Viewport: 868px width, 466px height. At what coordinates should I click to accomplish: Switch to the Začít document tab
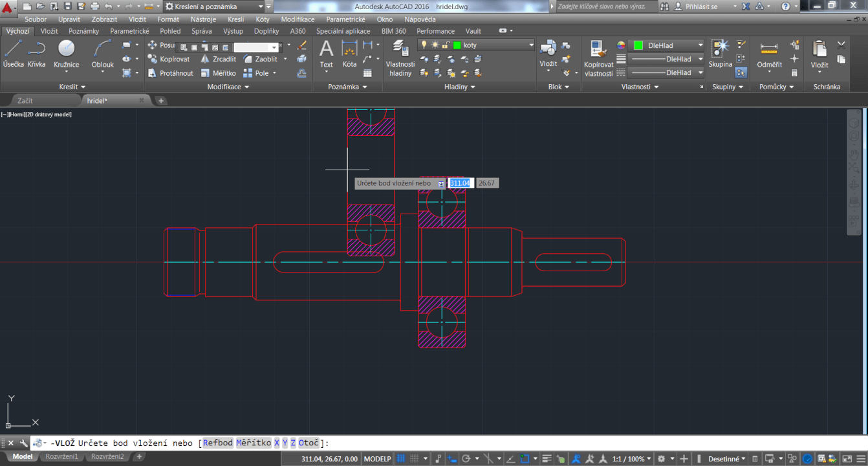pyautogui.click(x=25, y=101)
